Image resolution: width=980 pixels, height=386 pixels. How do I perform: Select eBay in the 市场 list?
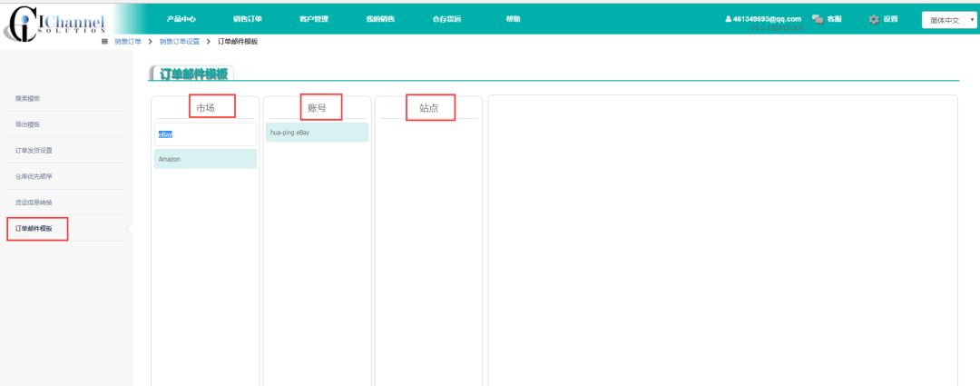coord(206,134)
